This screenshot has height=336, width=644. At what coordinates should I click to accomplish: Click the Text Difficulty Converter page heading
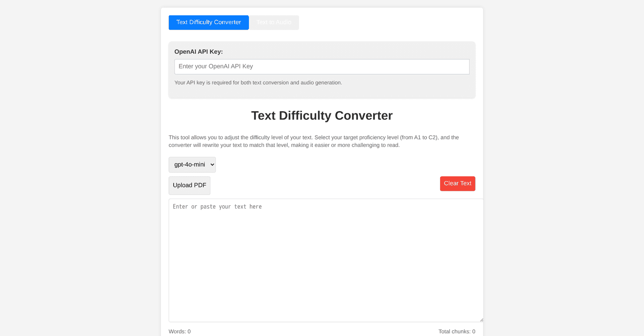point(322,115)
